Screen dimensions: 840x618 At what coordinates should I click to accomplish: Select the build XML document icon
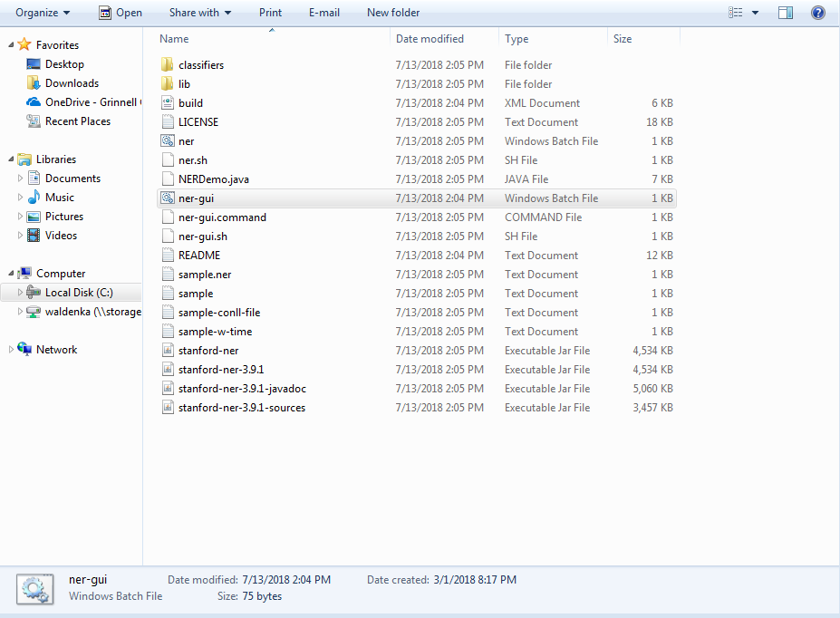(x=167, y=103)
